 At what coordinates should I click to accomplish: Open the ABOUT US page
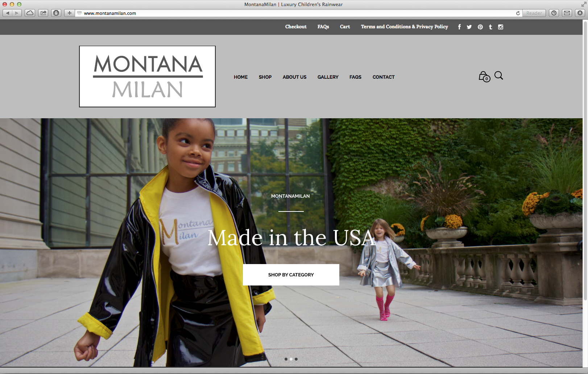point(294,77)
